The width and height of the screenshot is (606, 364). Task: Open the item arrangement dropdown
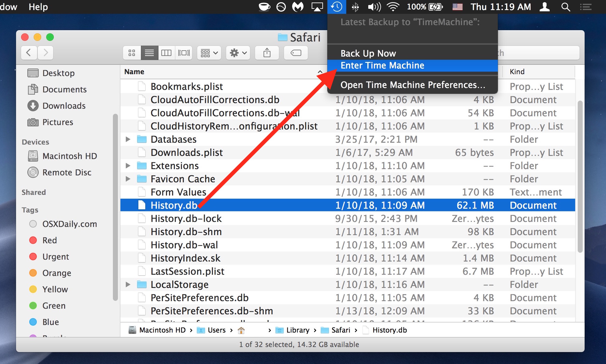[208, 52]
